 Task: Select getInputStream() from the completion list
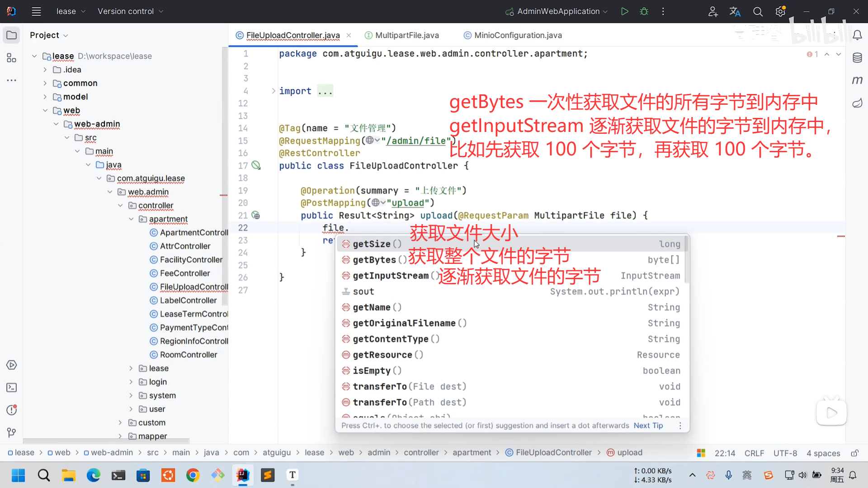pos(391,276)
